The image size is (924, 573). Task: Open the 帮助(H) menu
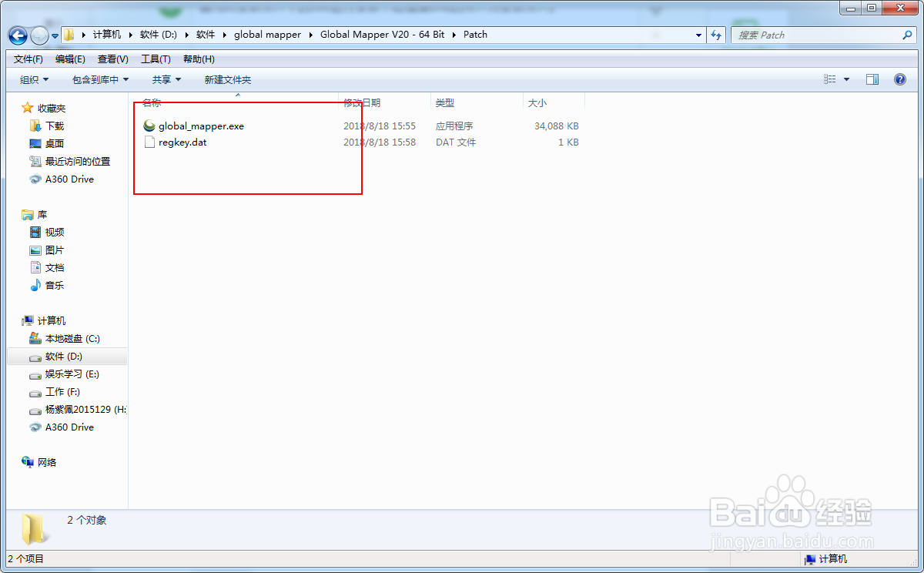(199, 59)
